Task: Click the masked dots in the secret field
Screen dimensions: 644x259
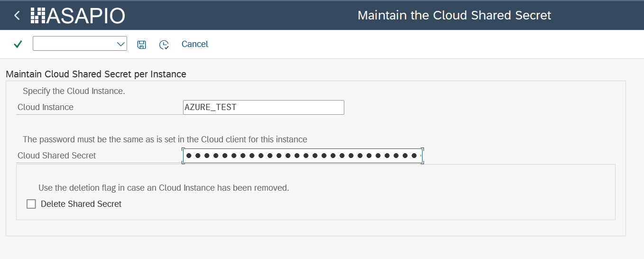Action: [x=303, y=156]
